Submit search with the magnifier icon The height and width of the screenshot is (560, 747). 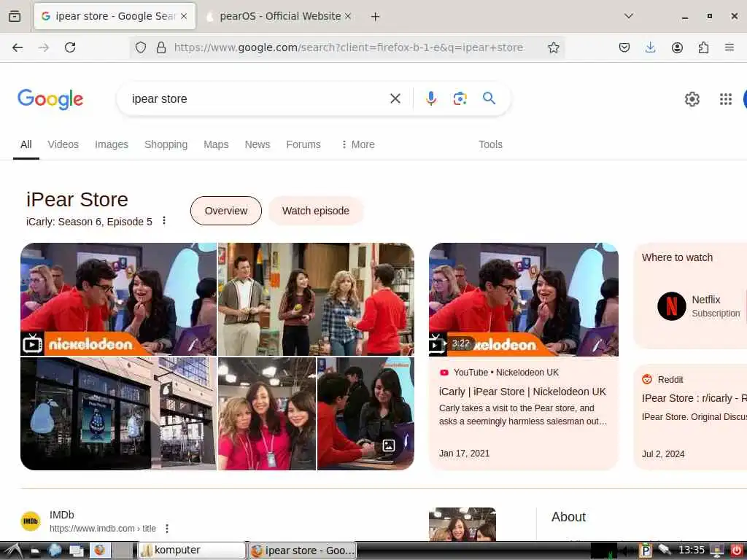(x=489, y=98)
